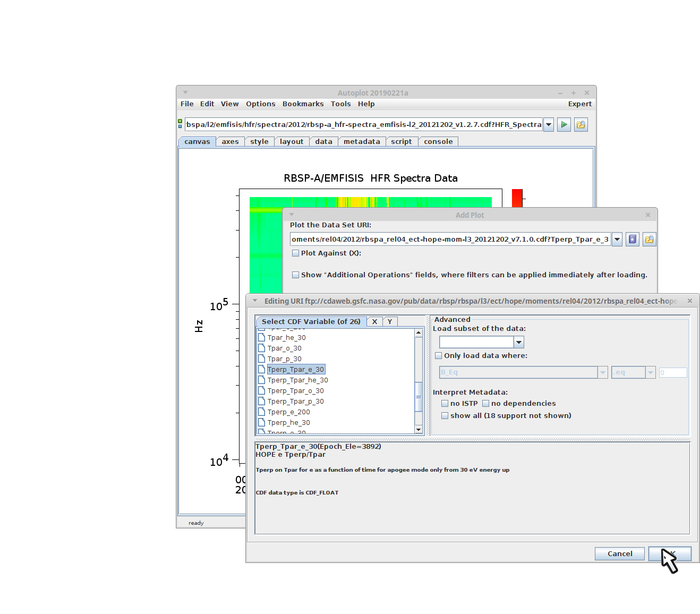The height and width of the screenshot is (614, 700).
Task: Select the X variable tab
Action: coord(374,322)
